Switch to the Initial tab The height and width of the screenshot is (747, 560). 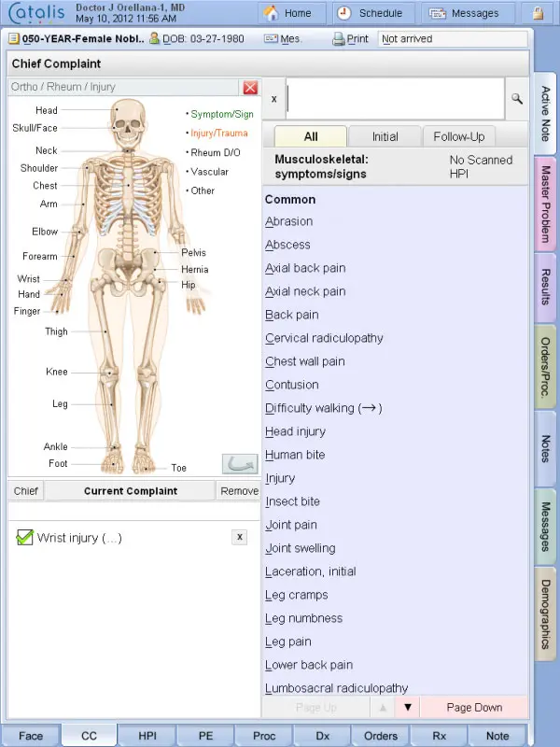click(x=385, y=136)
